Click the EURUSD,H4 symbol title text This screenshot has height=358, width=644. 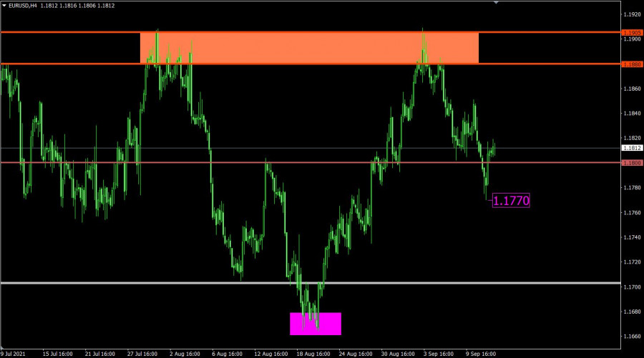click(x=29, y=6)
